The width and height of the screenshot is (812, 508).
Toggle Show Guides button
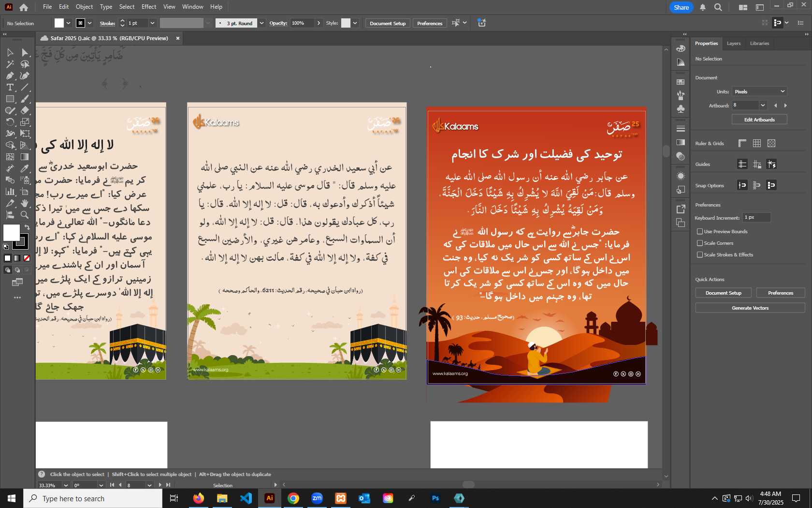(x=742, y=164)
